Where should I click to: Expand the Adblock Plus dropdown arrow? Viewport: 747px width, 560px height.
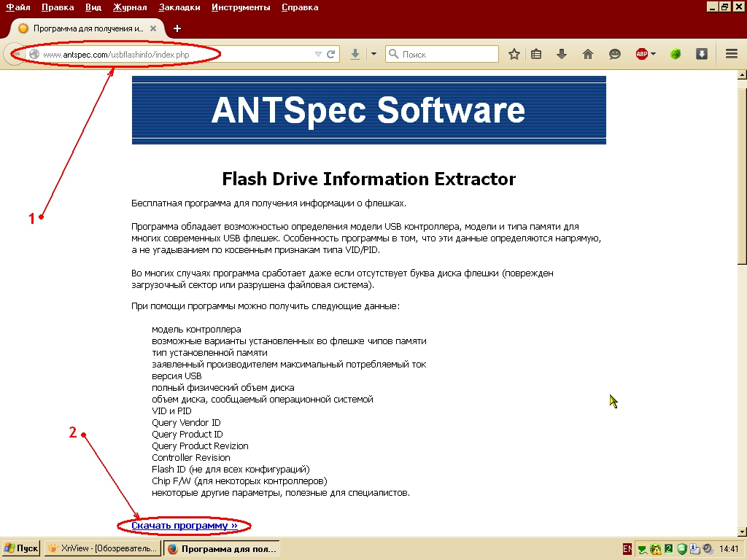653,54
